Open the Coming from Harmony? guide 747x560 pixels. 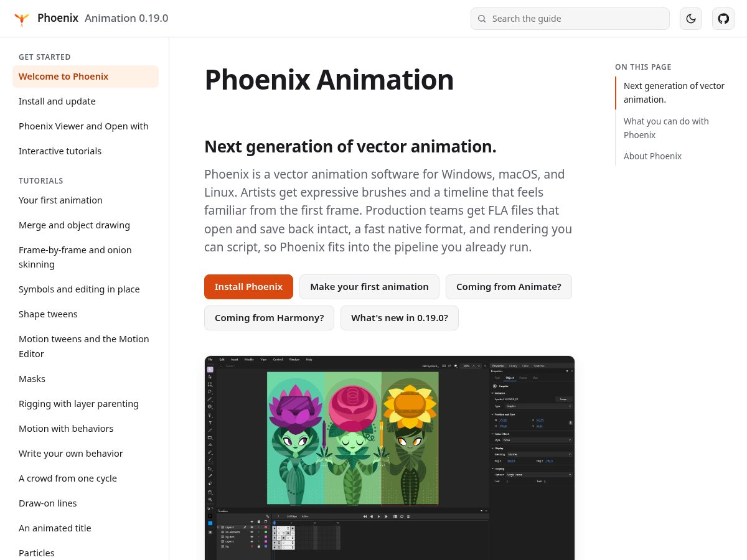269,318
